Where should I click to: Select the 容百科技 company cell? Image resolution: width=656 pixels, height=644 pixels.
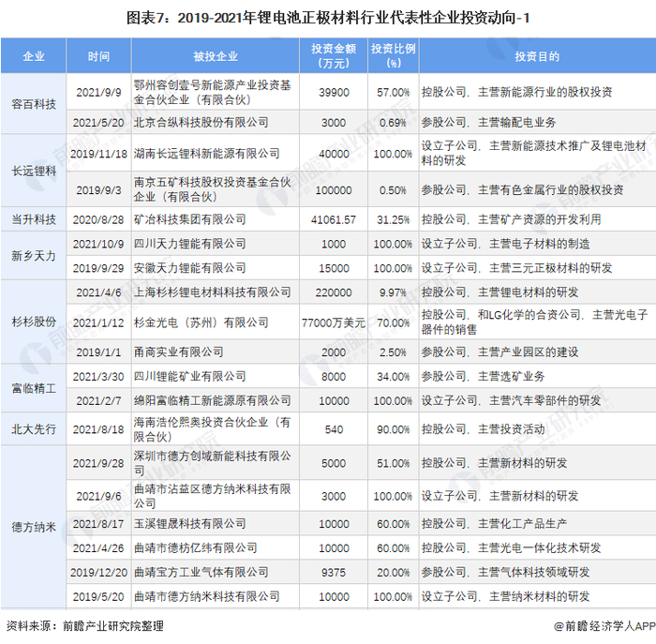[x=34, y=104]
